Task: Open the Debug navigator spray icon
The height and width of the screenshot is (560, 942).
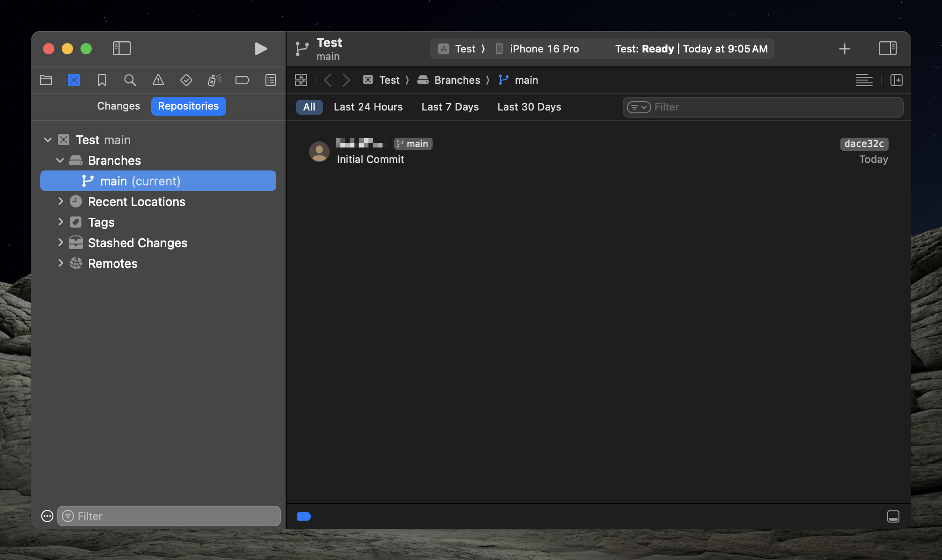Action: pyautogui.click(x=214, y=80)
